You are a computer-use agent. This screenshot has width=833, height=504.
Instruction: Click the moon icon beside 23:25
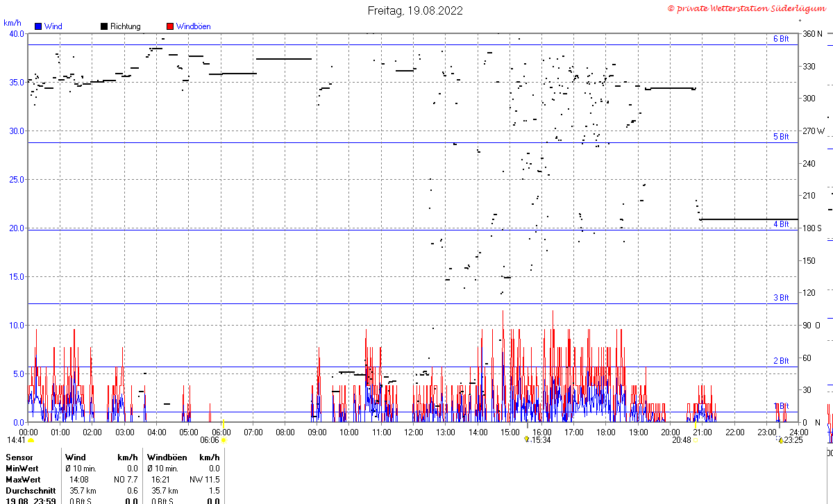[x=780, y=439]
